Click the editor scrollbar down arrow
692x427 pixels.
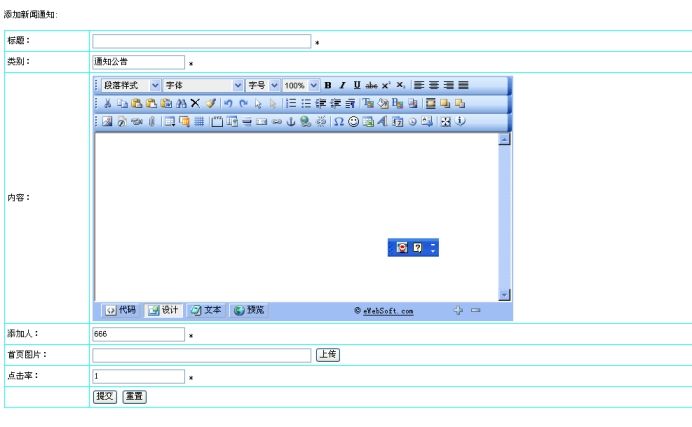click(504, 295)
